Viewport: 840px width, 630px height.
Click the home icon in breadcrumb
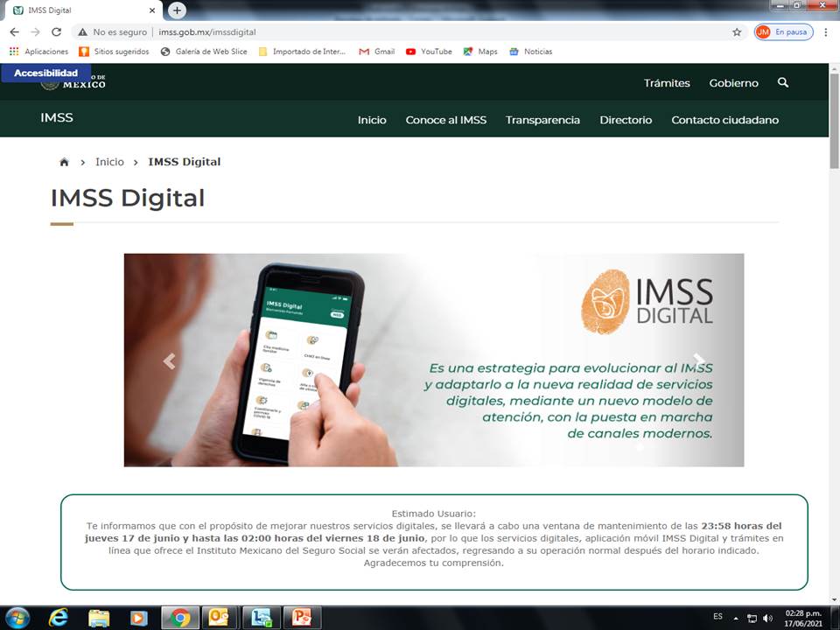point(64,162)
